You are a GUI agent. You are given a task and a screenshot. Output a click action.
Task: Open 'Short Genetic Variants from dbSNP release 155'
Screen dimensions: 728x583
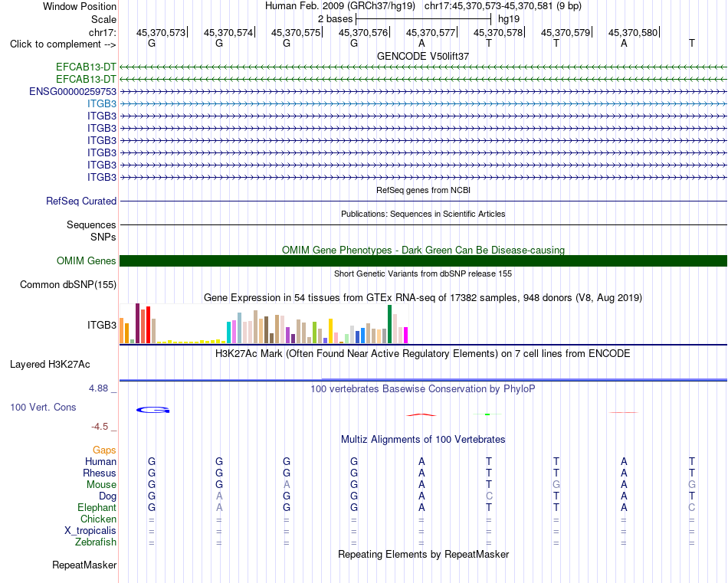(423, 273)
